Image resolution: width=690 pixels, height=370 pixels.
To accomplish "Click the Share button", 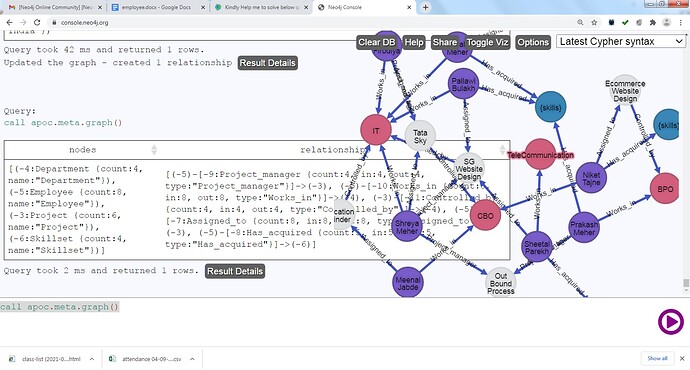I will (x=444, y=42).
